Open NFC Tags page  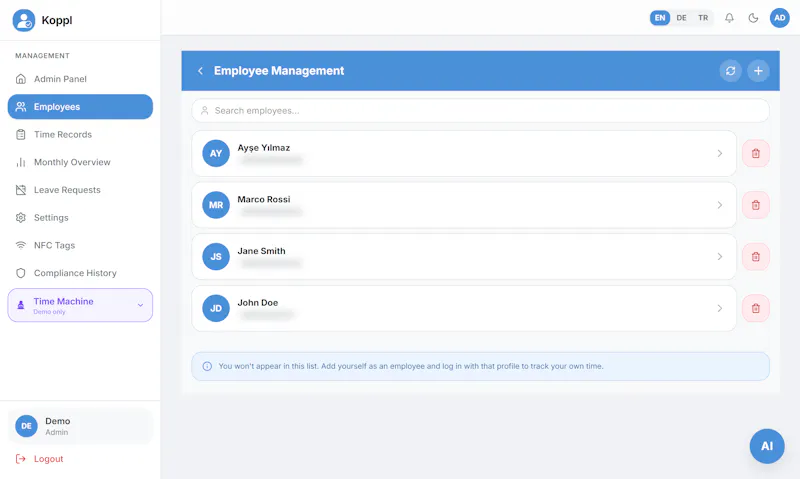(x=80, y=245)
